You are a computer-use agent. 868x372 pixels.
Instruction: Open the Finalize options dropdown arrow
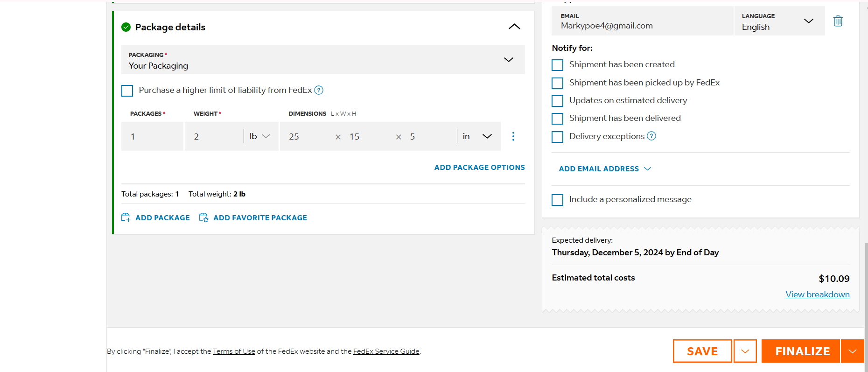[x=853, y=351]
